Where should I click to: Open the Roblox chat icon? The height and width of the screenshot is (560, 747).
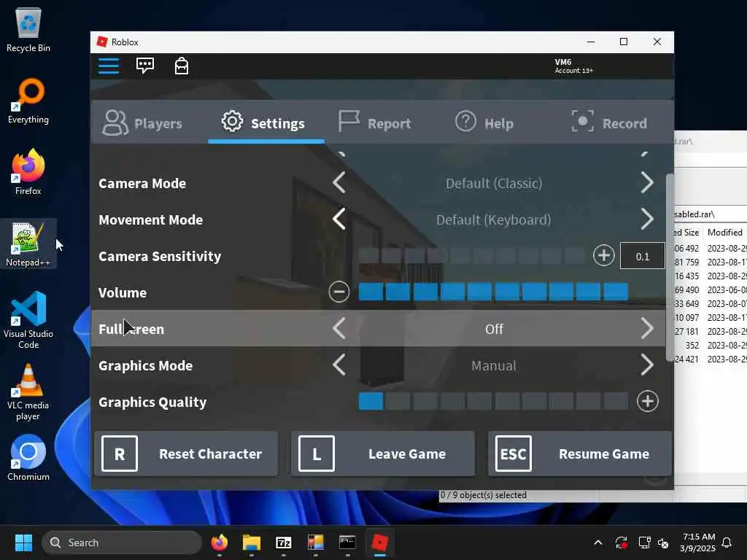(145, 65)
